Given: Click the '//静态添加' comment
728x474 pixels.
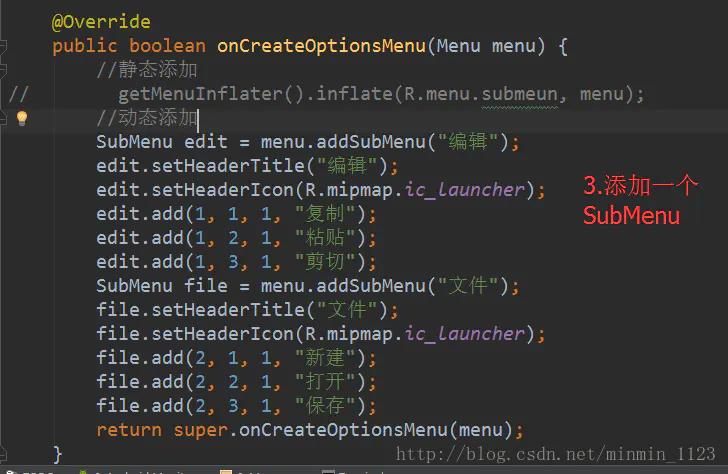Looking at the screenshot, I should click(x=147, y=70).
